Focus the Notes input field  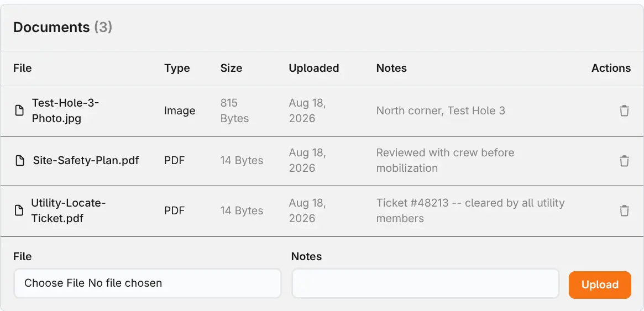tap(426, 283)
